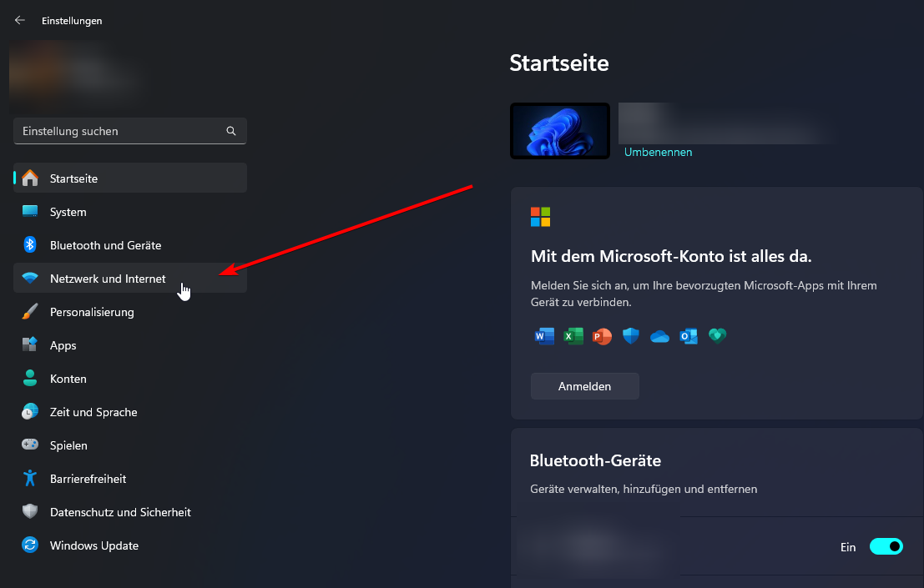
Task: Select the Outlook app icon
Action: [688, 336]
